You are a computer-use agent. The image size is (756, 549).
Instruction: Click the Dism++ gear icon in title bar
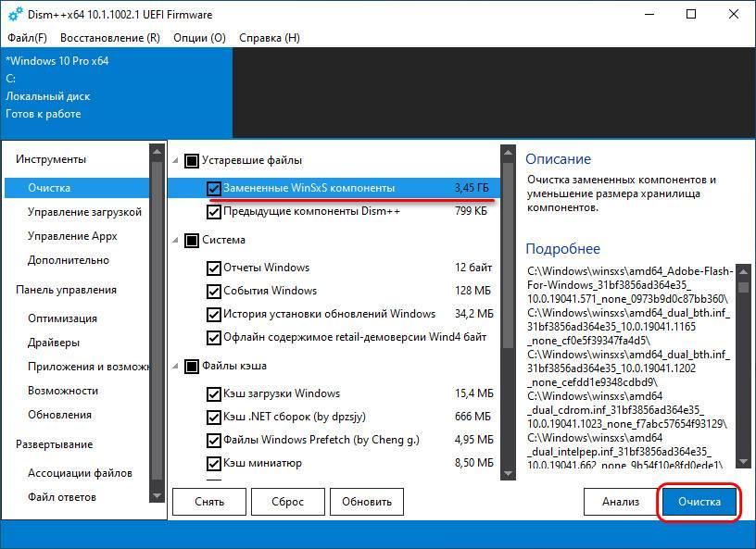tap(16, 14)
